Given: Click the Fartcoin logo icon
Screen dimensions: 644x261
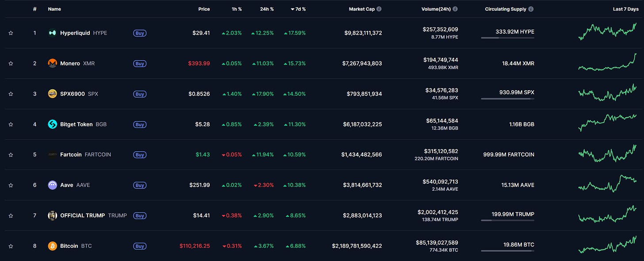Looking at the screenshot, I should pyautogui.click(x=52, y=154).
